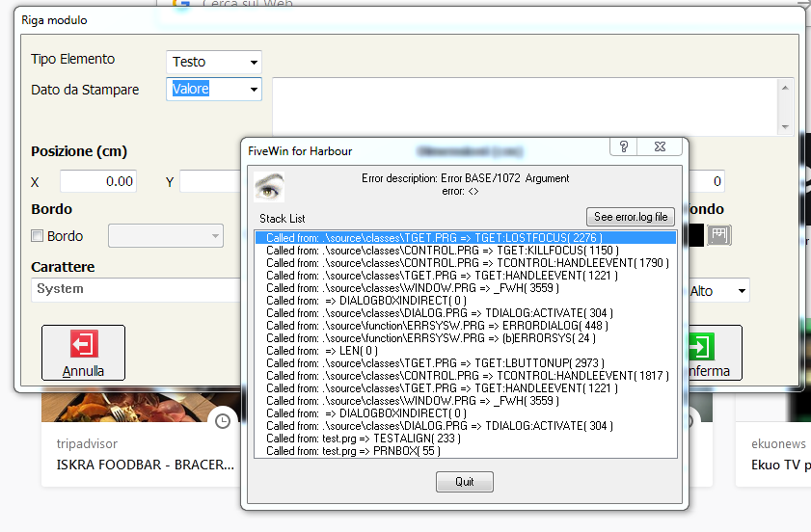Click the clock icon on tripadvisor card
This screenshot has height=532, width=811.
[x=223, y=421]
